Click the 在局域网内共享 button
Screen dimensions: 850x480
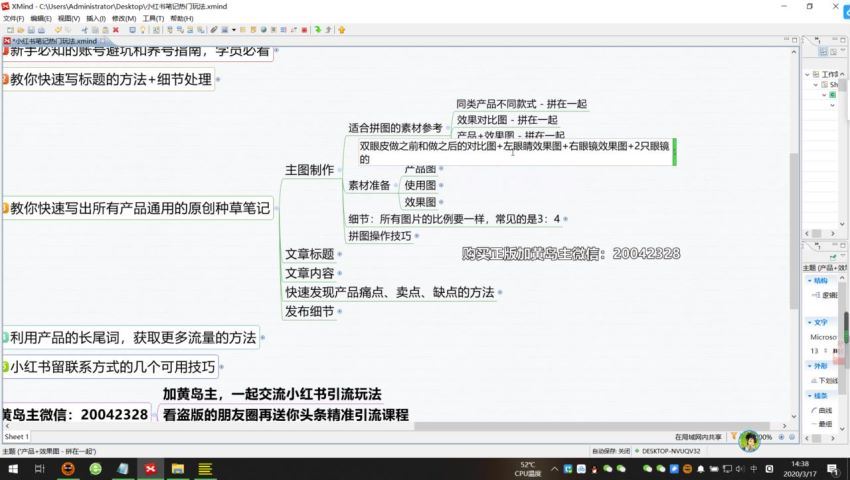pos(698,437)
